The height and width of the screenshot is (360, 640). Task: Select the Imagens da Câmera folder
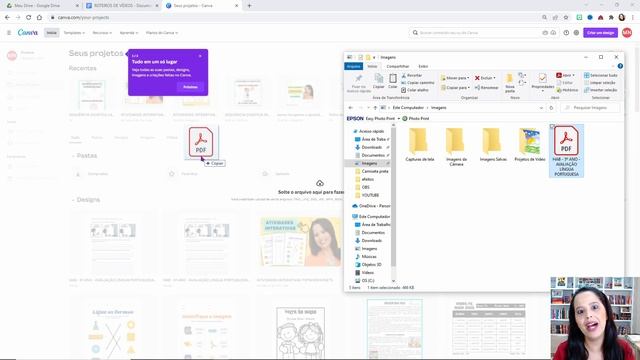click(456, 147)
